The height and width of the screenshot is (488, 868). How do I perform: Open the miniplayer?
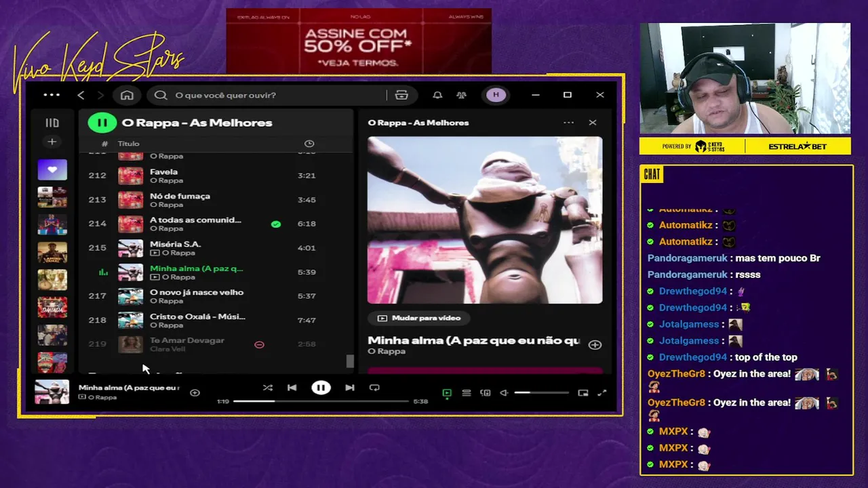pos(583,393)
